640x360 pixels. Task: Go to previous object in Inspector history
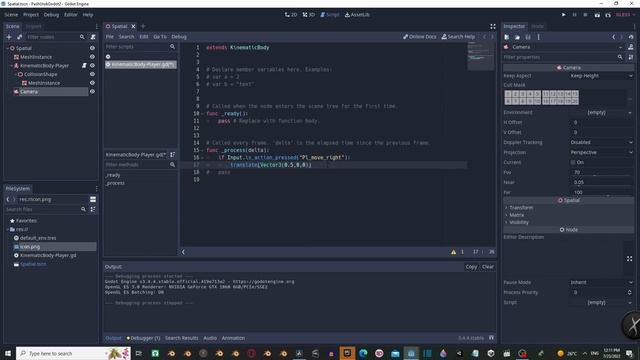pyautogui.click(x=613, y=37)
